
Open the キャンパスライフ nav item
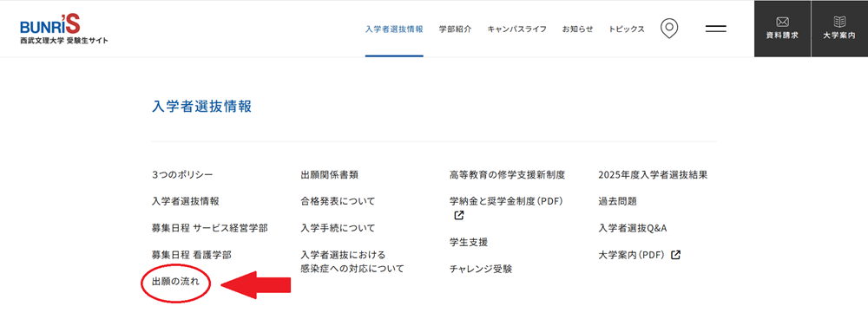[517, 29]
